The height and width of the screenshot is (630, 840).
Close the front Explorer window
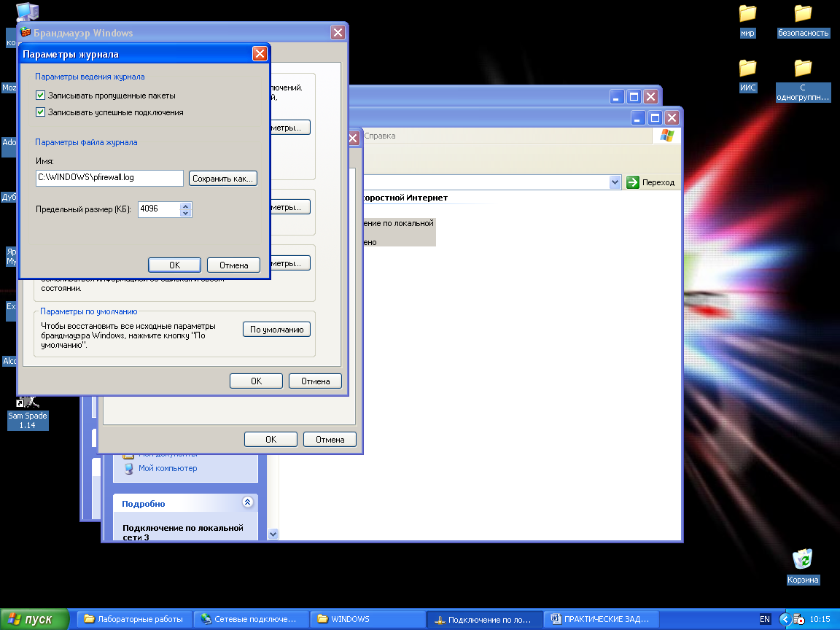tap(672, 118)
